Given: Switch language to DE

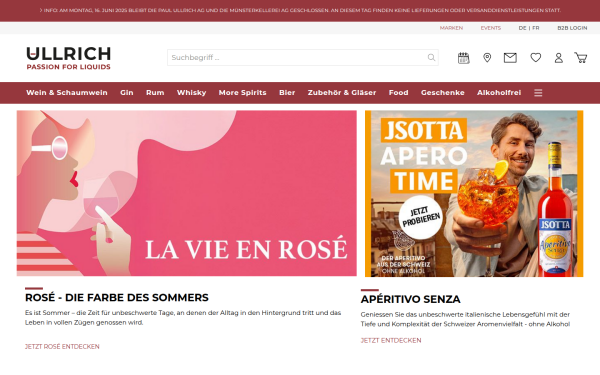Looking at the screenshot, I should 522,28.
